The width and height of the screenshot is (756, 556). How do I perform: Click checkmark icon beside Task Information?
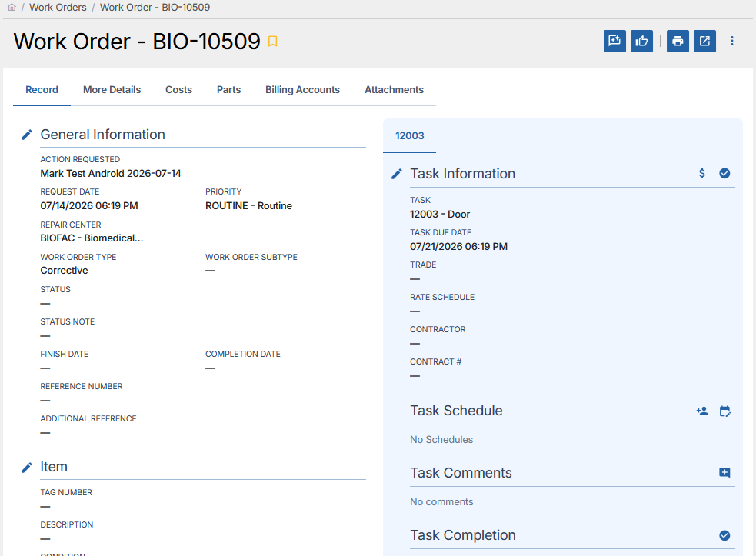[x=724, y=173]
